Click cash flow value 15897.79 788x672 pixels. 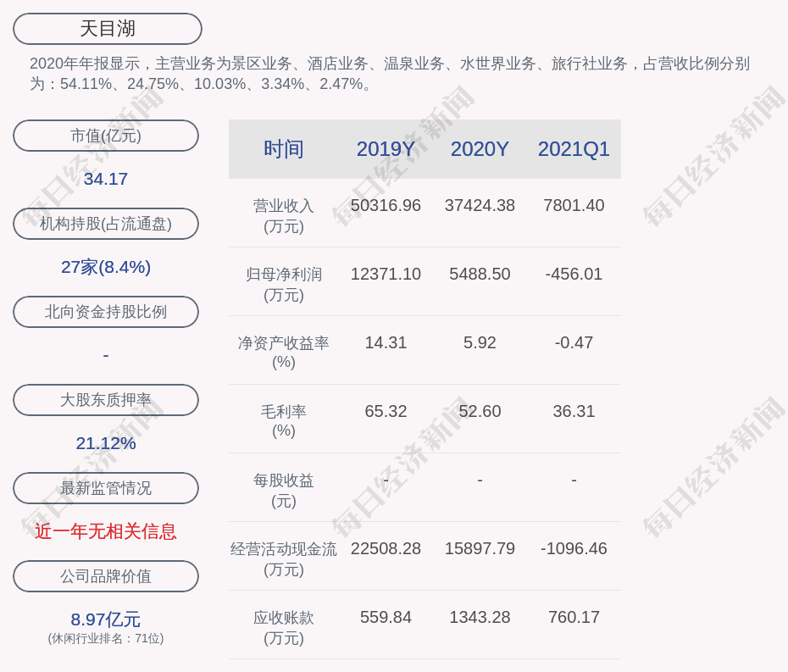[480, 548]
